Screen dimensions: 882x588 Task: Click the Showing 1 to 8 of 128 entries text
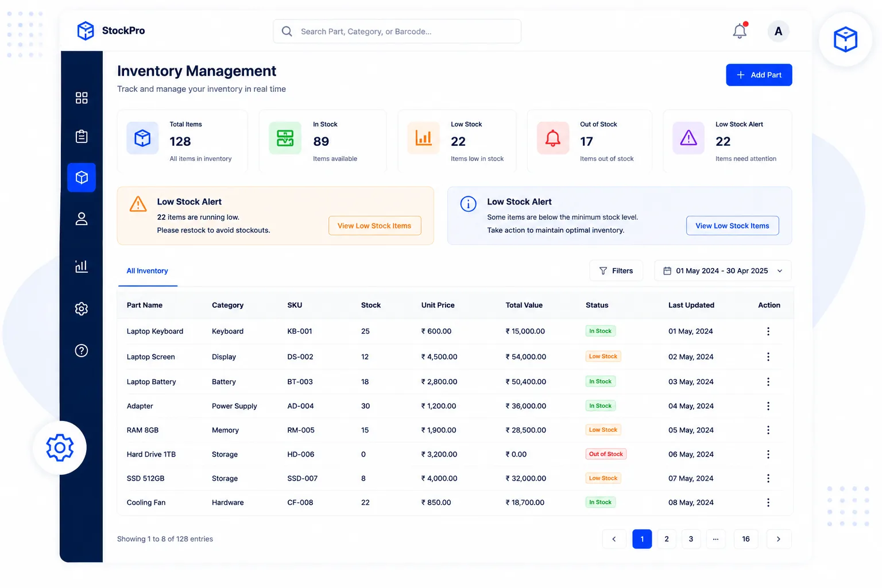pyautogui.click(x=165, y=539)
